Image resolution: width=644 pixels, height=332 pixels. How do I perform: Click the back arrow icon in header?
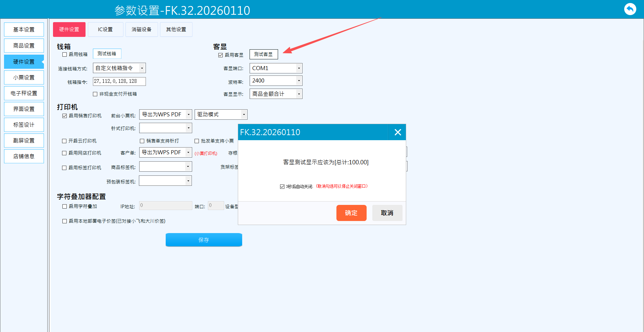click(630, 9)
